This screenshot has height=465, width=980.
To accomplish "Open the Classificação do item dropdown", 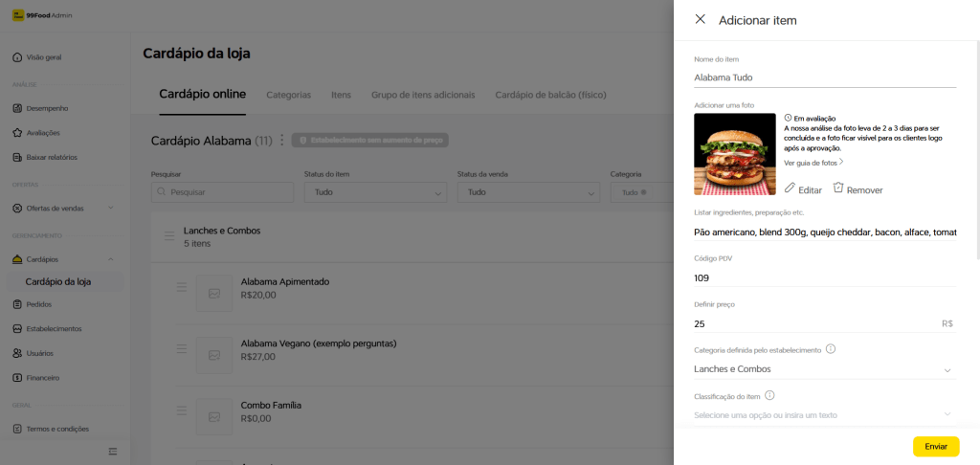I will point(947,414).
